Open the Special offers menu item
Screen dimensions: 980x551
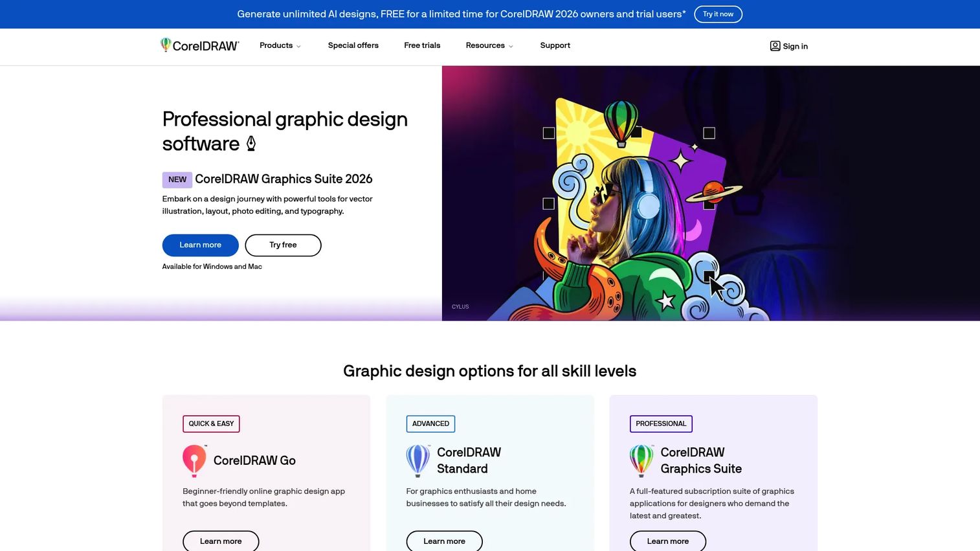point(353,45)
